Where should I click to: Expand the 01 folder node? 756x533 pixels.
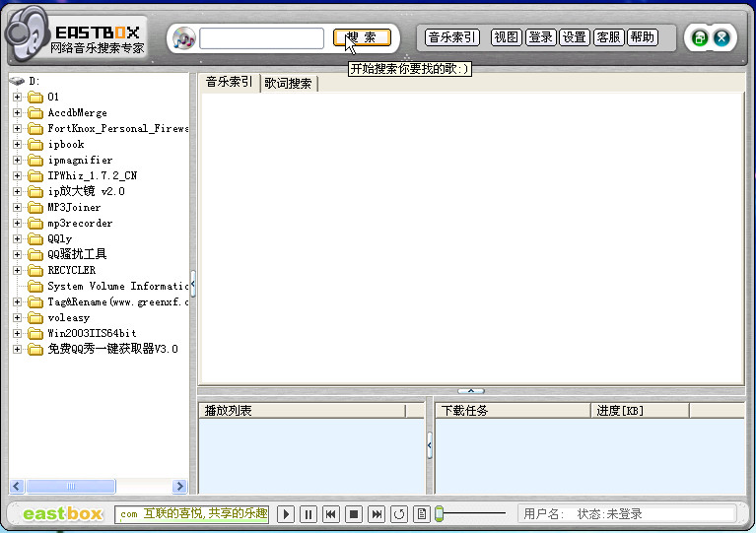tap(18, 97)
